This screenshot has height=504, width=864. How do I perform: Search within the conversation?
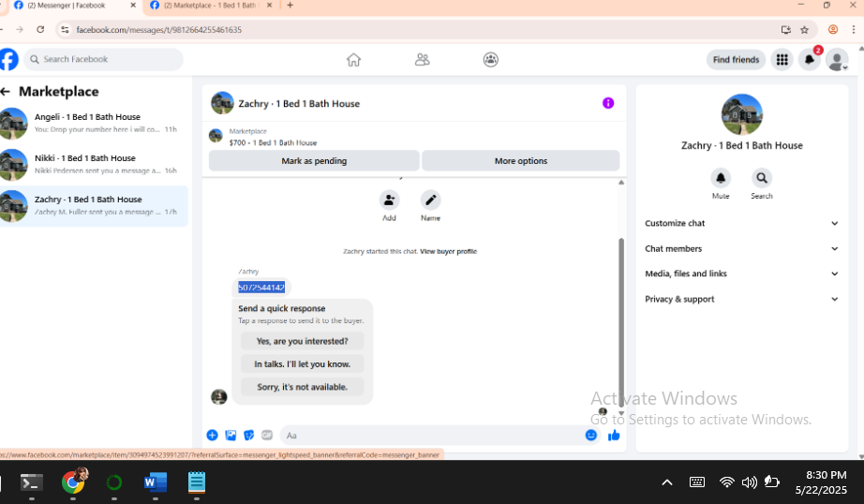click(762, 178)
